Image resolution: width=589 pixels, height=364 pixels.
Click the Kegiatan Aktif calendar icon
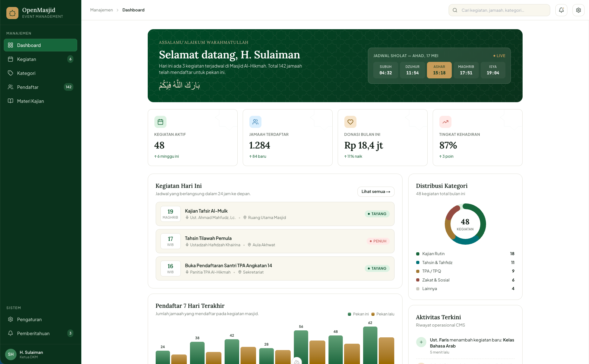pos(160,122)
